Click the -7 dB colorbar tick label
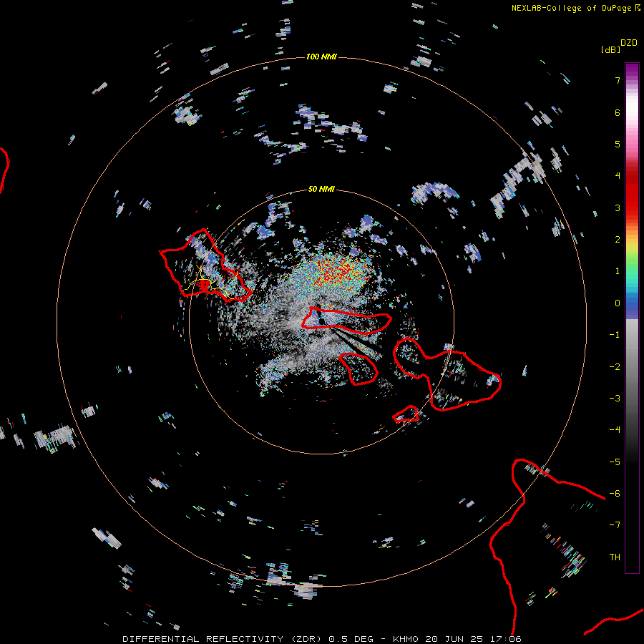This screenshot has height=644, width=644. 615,525
